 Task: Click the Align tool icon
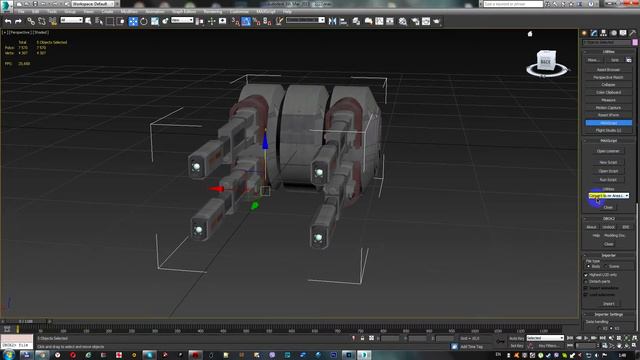pos(343,21)
